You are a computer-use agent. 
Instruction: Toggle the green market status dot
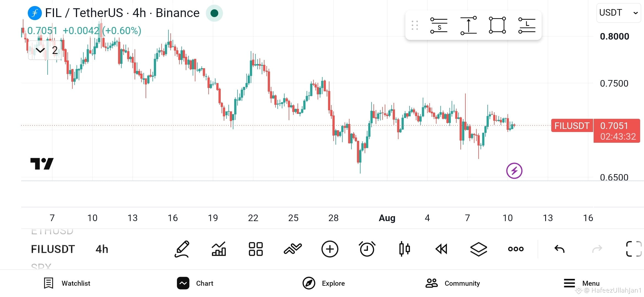(214, 13)
